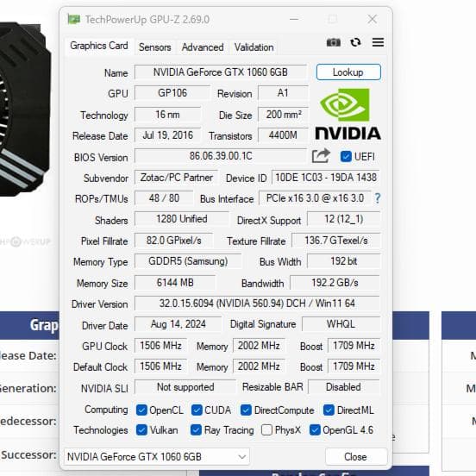Image resolution: width=476 pixels, height=476 pixels.
Task: Toggle the OpenCL checkbox
Action: pyautogui.click(x=141, y=410)
